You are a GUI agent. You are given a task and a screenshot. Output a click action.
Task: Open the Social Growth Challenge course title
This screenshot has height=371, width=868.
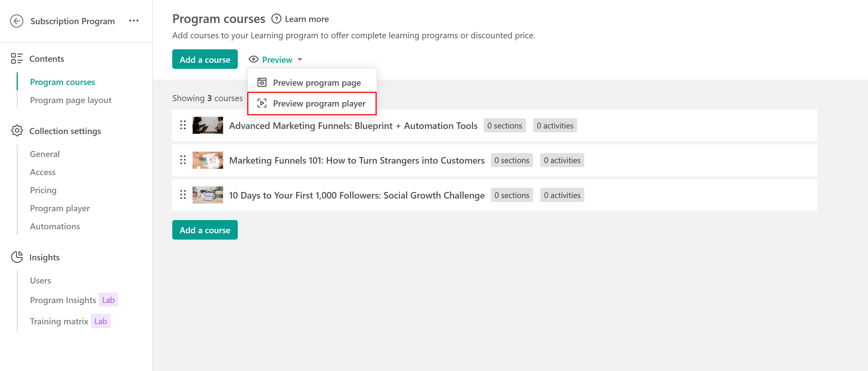pyautogui.click(x=357, y=195)
